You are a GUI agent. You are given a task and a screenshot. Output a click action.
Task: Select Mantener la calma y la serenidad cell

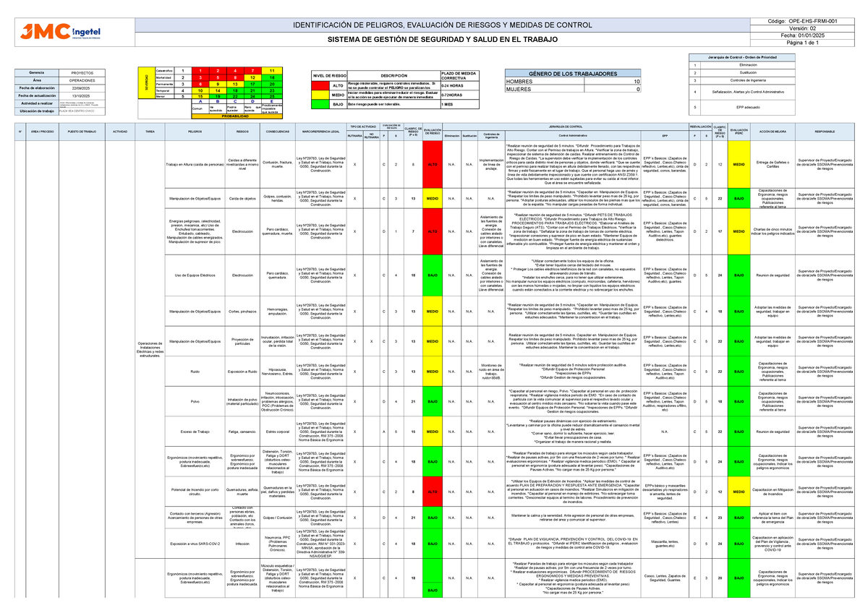click(x=573, y=517)
